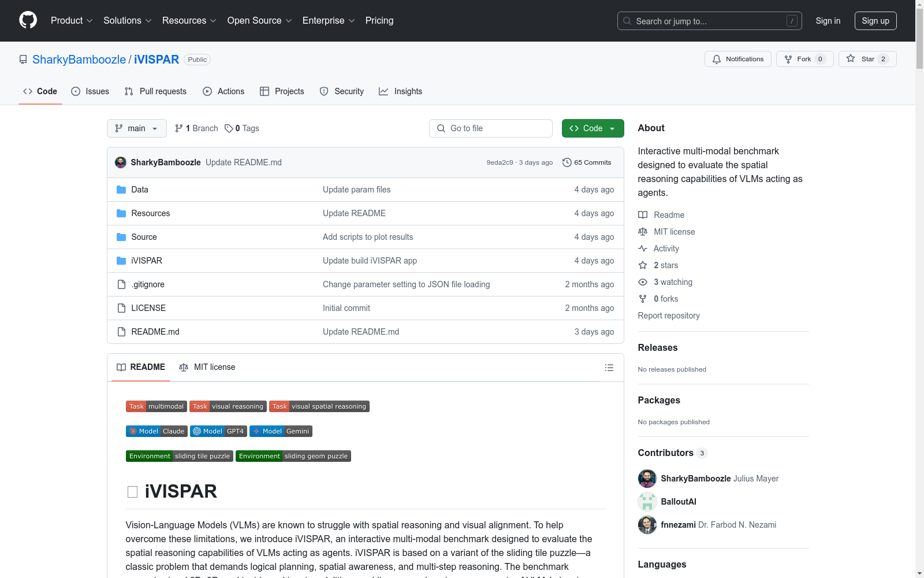Click the Notifications bell button
The height and width of the screenshot is (578, 924).
(x=737, y=59)
